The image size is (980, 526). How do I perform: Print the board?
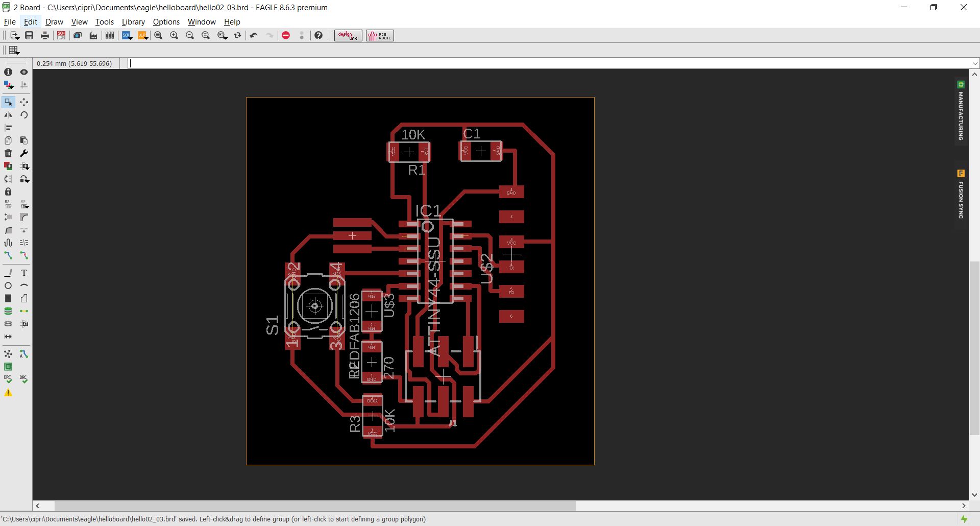[45, 35]
